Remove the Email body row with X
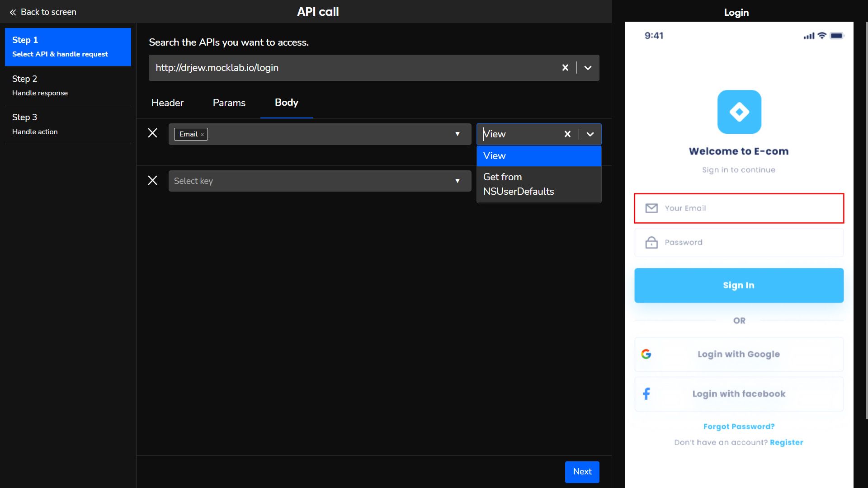Image resolution: width=868 pixels, height=488 pixels. click(153, 133)
